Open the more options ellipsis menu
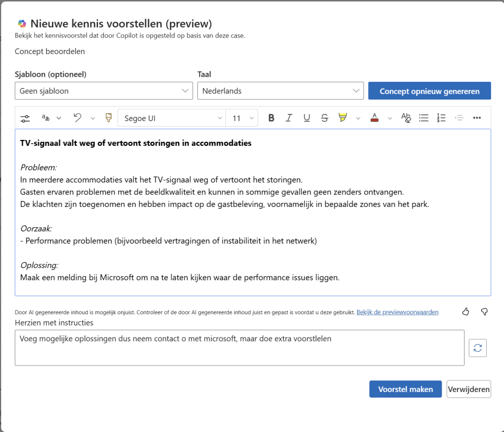The width and height of the screenshot is (504, 432). coord(477,118)
